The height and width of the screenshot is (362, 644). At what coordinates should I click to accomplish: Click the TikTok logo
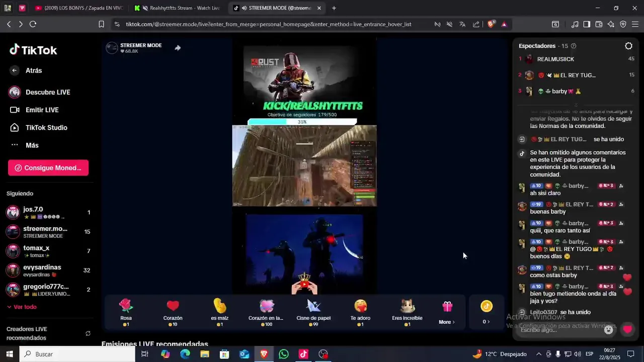tap(33, 50)
